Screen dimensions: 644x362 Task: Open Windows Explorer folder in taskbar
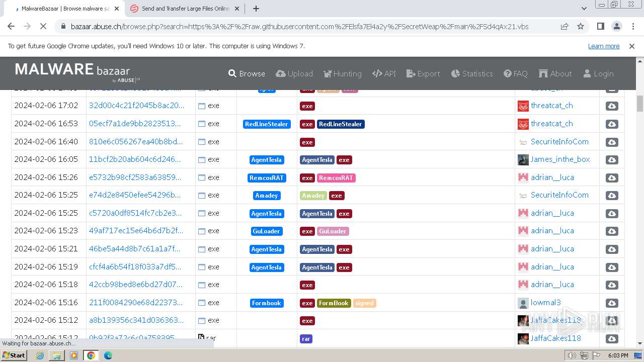[57, 355]
